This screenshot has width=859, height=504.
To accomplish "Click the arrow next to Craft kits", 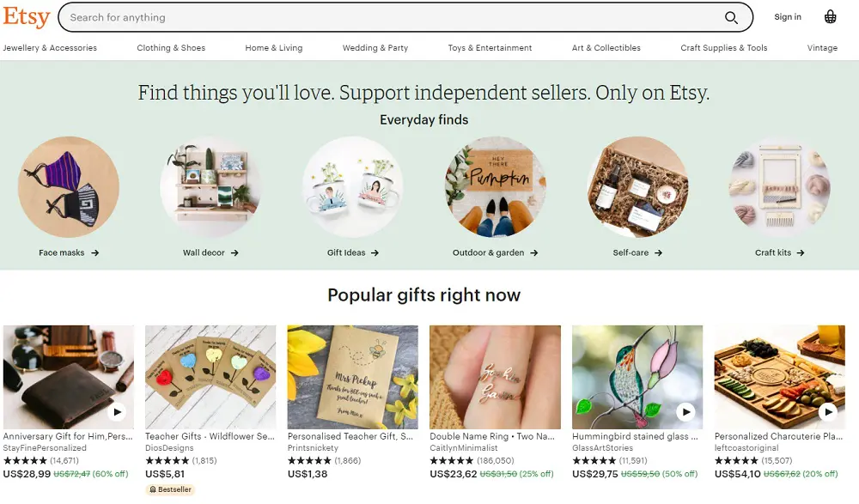I will (x=802, y=252).
